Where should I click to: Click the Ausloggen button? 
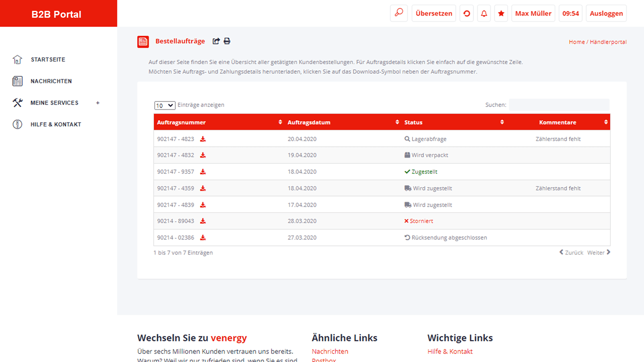point(606,13)
